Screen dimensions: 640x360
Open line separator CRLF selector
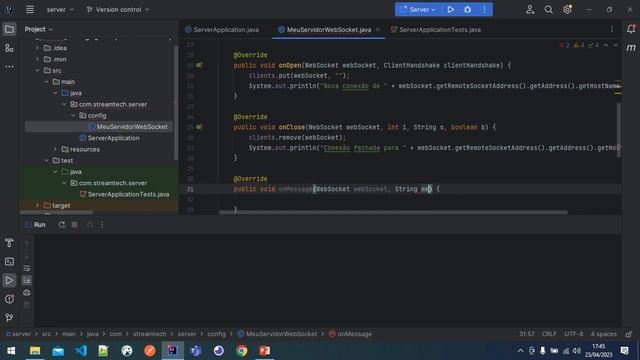549,334
